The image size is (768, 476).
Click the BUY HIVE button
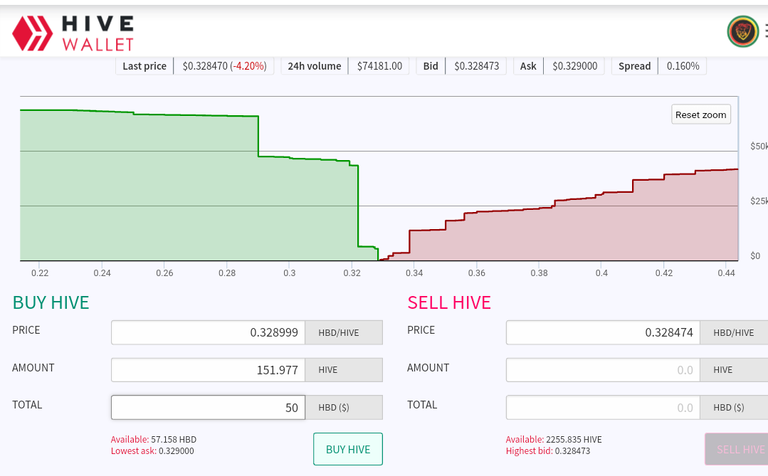(348, 449)
